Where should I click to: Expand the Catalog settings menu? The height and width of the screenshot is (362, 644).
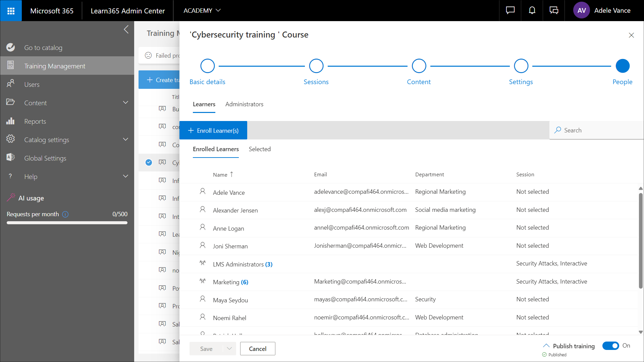125,139
